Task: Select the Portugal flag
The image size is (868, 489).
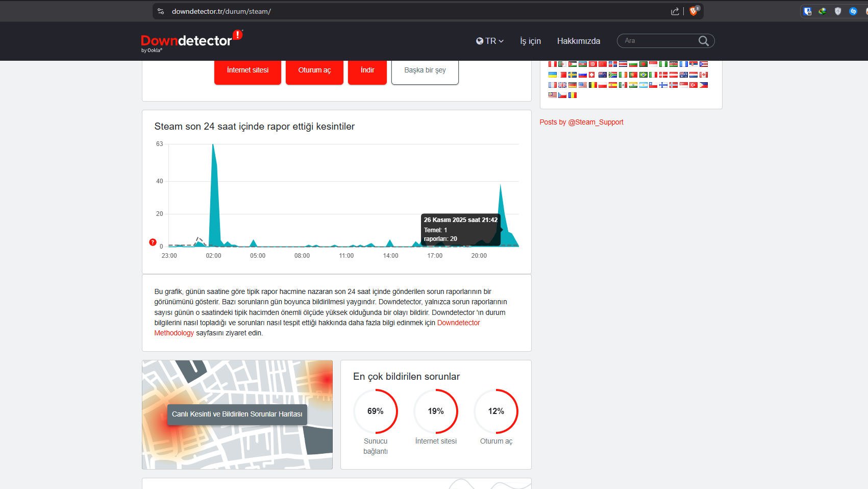Action: click(x=633, y=75)
